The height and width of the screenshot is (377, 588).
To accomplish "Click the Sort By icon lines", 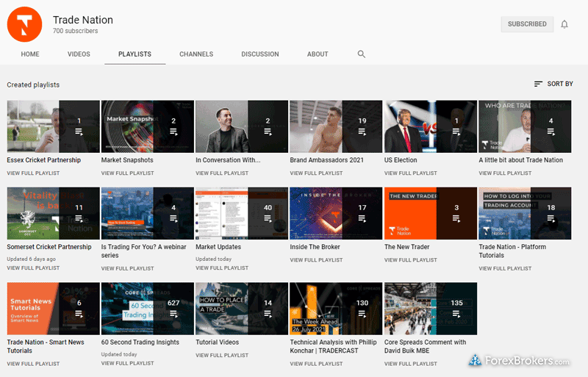I will 538,84.
